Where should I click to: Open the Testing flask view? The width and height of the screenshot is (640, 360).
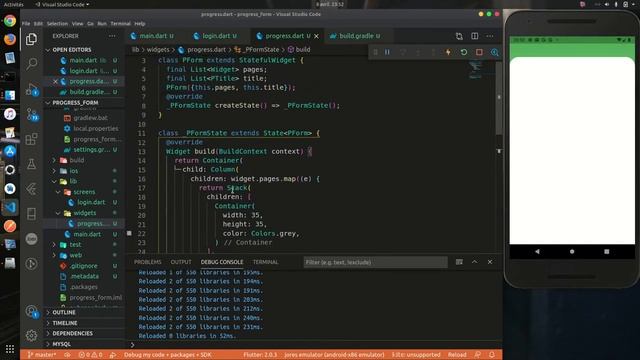tap(31, 164)
